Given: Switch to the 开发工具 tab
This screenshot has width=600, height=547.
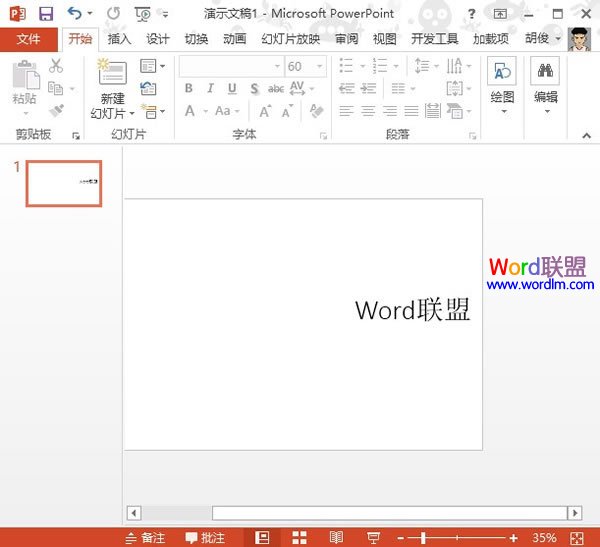Looking at the screenshot, I should [x=435, y=39].
